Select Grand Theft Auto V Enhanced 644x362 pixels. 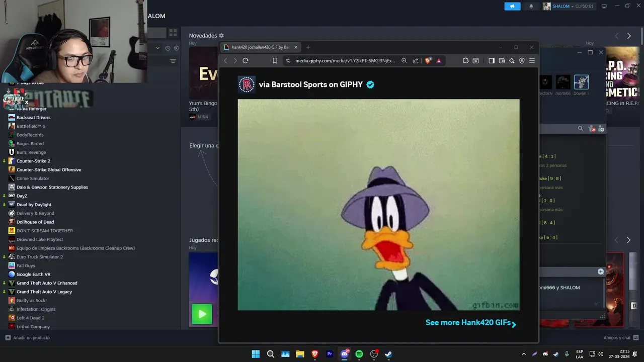click(x=47, y=283)
